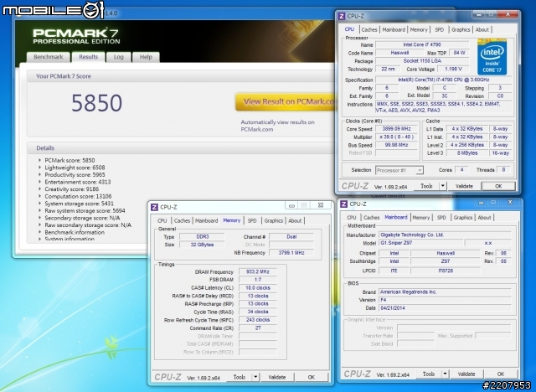
Task: Click Tools button in CPU-Z Mainboard window
Action: point(428,374)
